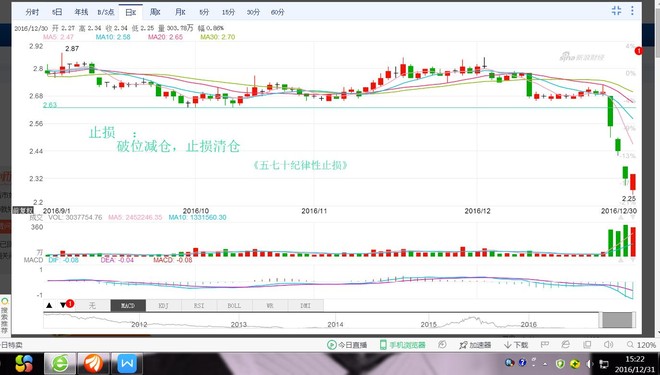Open the orange stock app taskbar icon
The width and height of the screenshot is (660, 375).
coord(93,364)
